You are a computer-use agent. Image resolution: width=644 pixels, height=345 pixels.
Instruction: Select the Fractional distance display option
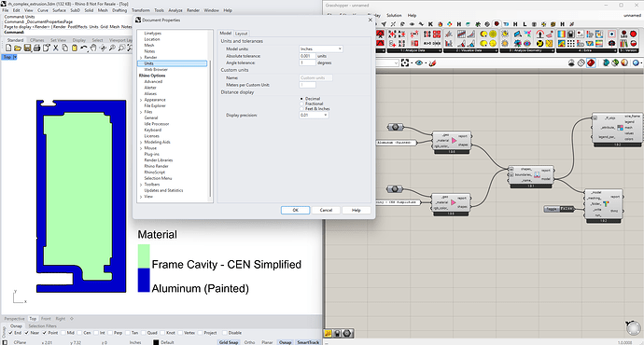301,103
